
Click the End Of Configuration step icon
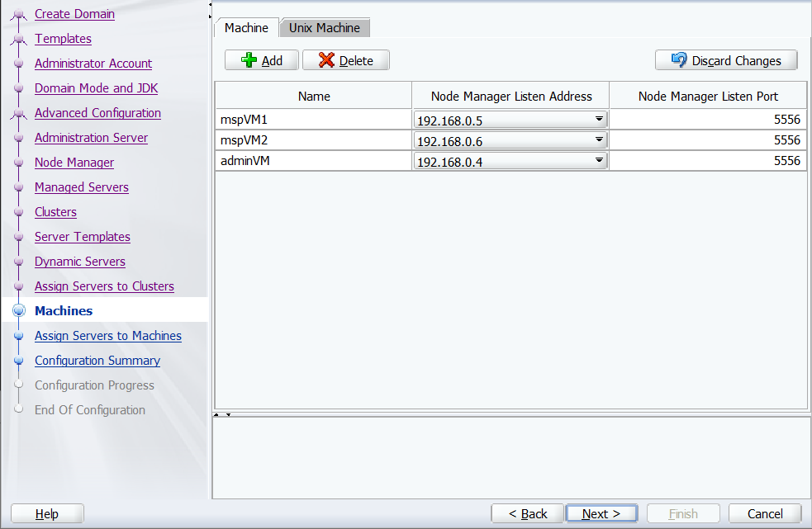(18, 410)
